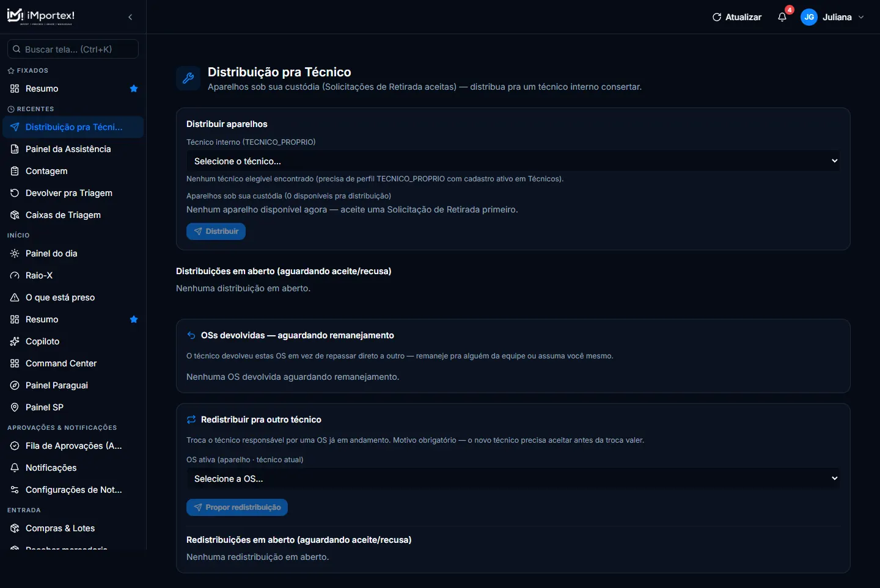The height and width of the screenshot is (588, 880).
Task: Open the Selecione a OS dropdown
Action: coord(513,479)
